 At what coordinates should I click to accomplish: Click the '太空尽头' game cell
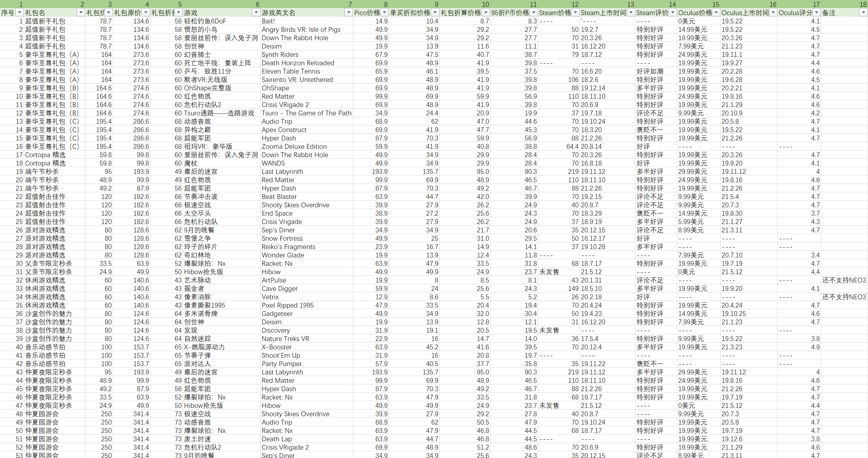point(222,213)
